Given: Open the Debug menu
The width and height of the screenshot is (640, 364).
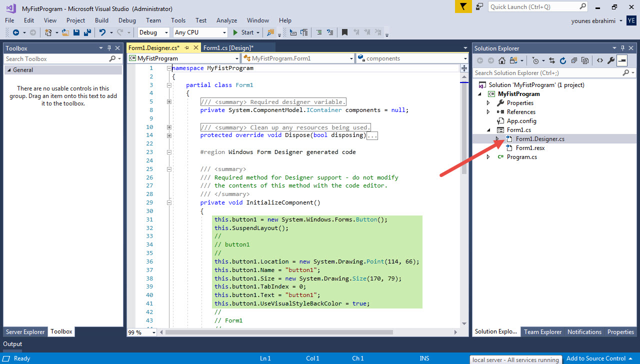Looking at the screenshot, I should (127, 20).
